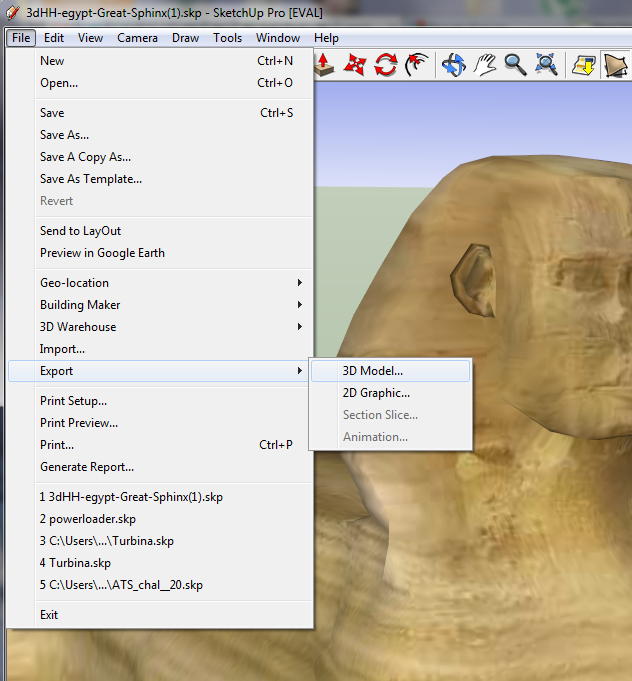
Task: Open recent file powerloader.skp
Action: [x=88, y=519]
